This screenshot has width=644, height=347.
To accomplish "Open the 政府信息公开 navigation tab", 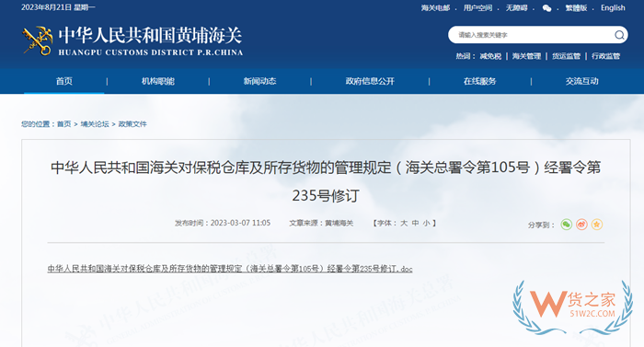I will [x=370, y=81].
